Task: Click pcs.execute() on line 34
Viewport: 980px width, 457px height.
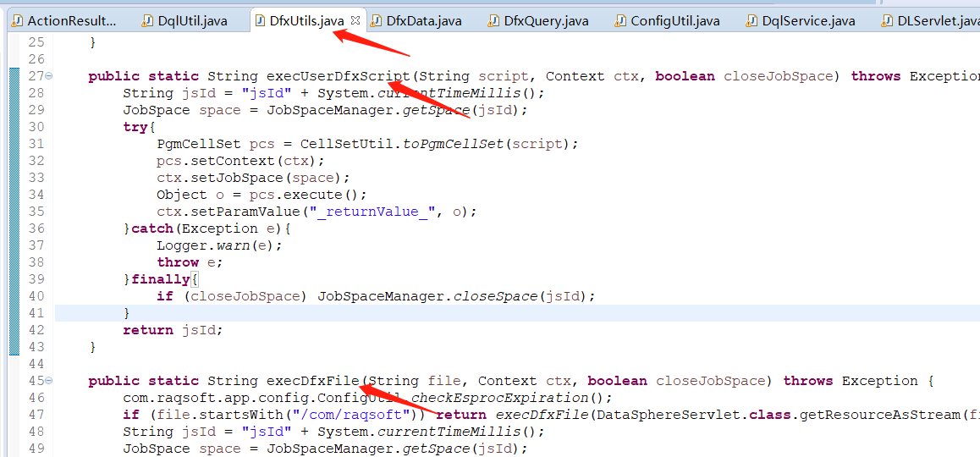Action: click(305, 195)
